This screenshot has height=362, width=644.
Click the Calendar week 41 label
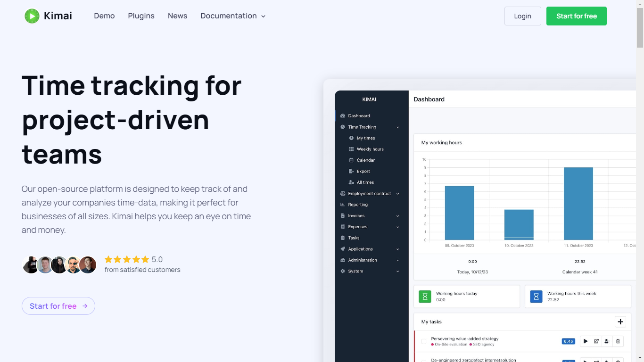(580, 272)
